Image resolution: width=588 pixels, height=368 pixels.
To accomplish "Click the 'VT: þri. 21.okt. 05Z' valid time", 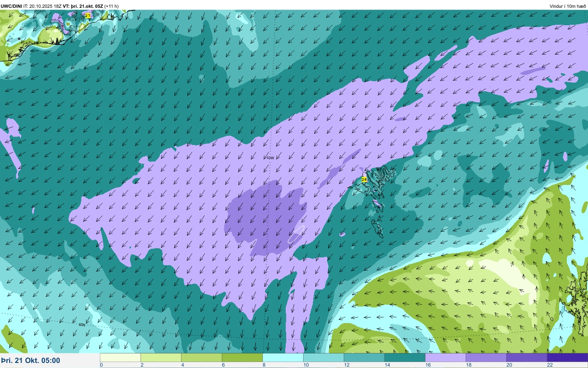I will (83, 6).
